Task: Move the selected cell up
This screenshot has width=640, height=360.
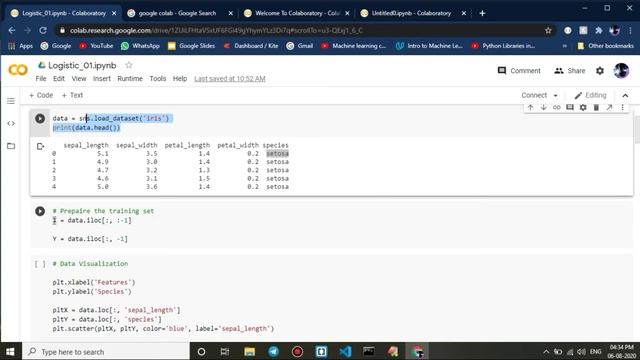Action: click(530, 107)
